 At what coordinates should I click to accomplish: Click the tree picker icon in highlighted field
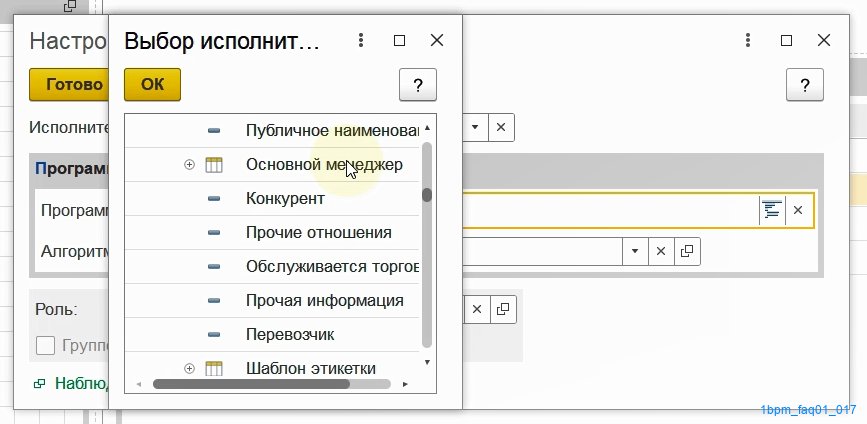coord(771,210)
